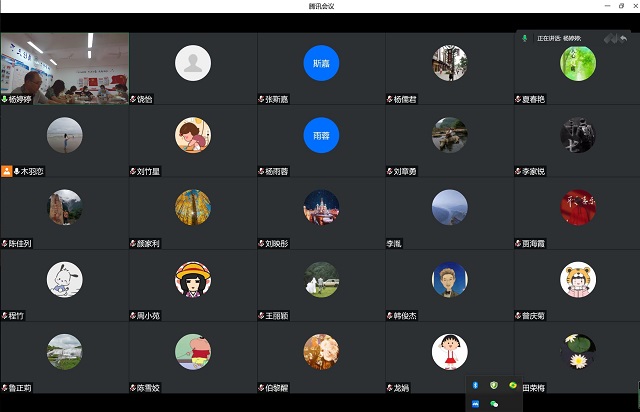Open WeChat from the tray popup
Image resolution: width=640 pixels, height=412 pixels.
coord(494,403)
